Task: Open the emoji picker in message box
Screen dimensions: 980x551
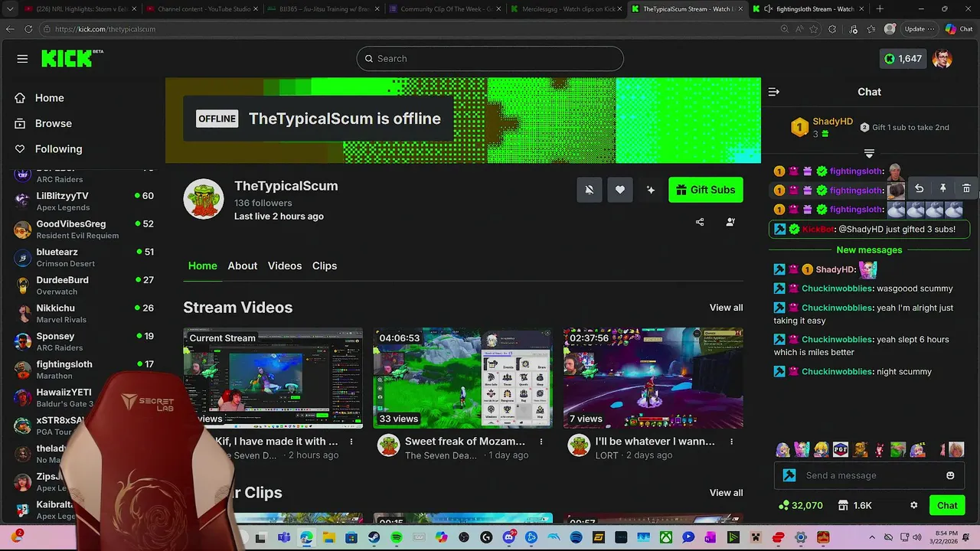Action: pyautogui.click(x=950, y=475)
